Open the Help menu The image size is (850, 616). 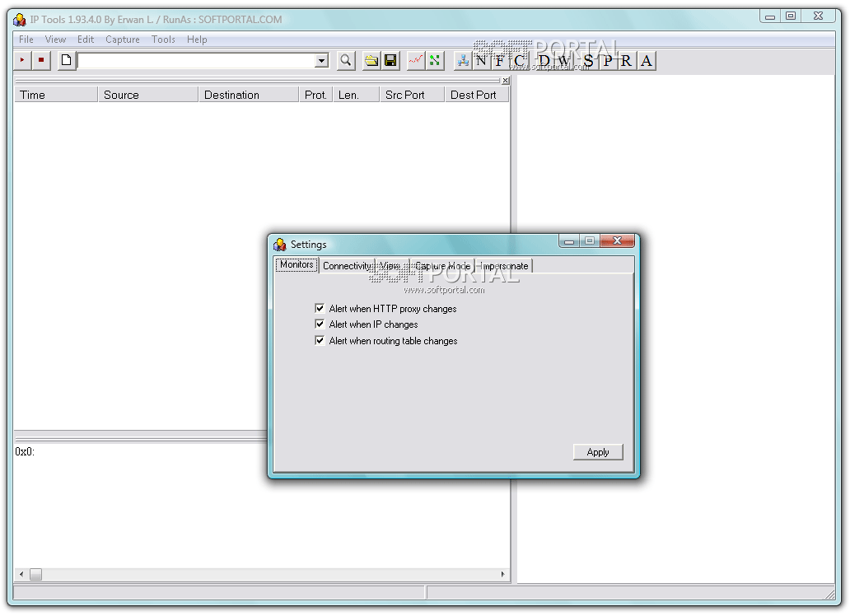pos(197,39)
